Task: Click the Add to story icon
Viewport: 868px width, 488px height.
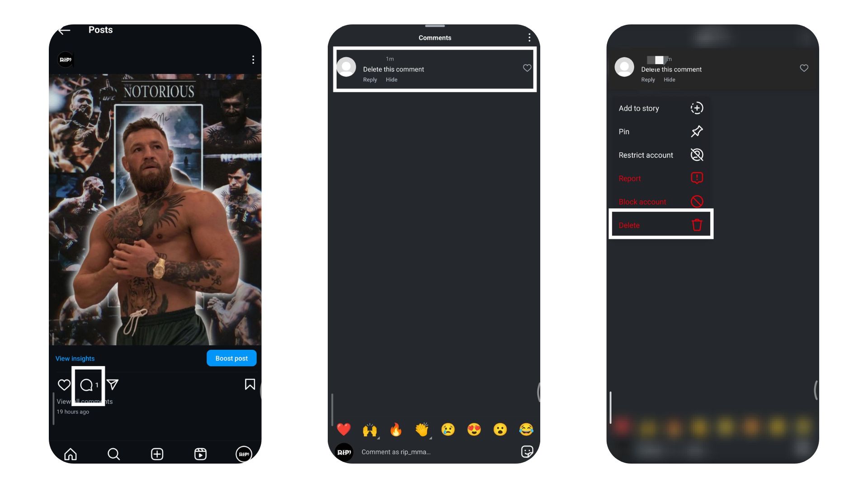Action: coord(696,108)
